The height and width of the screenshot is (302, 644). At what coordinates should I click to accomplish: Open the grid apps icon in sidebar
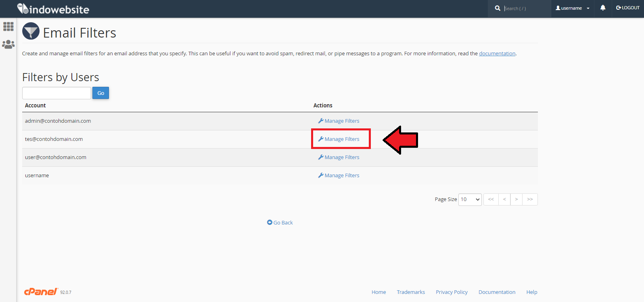tap(8, 27)
